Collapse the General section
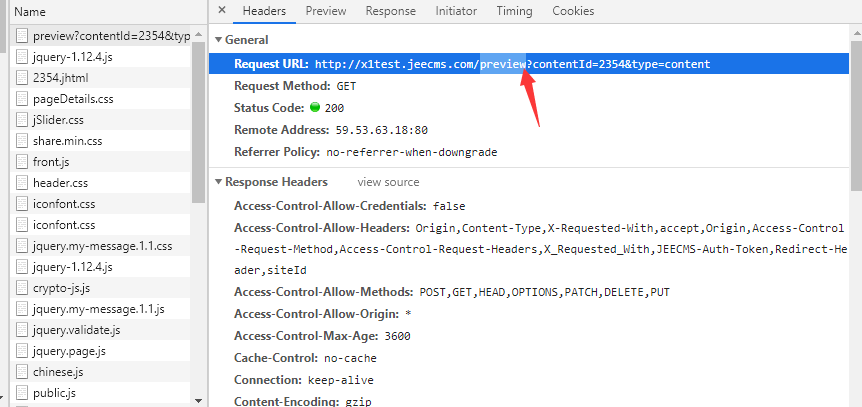The image size is (862, 407). [x=219, y=40]
